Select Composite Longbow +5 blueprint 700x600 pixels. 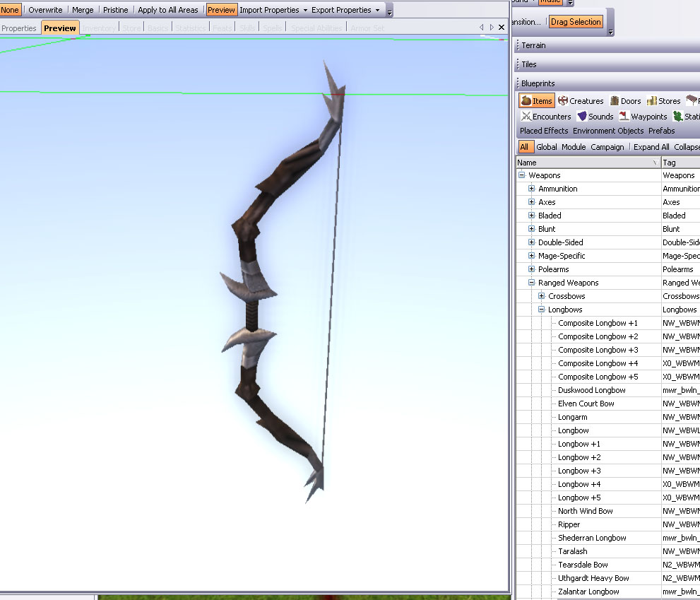point(598,377)
